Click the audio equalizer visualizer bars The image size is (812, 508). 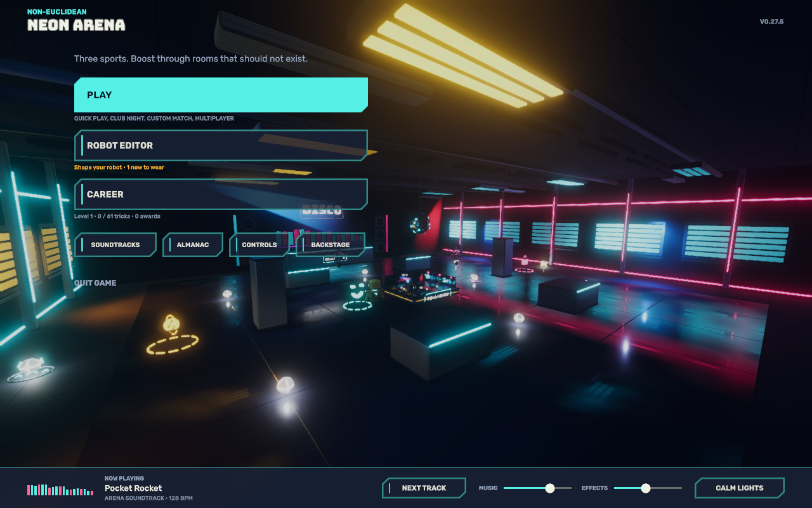click(x=60, y=490)
